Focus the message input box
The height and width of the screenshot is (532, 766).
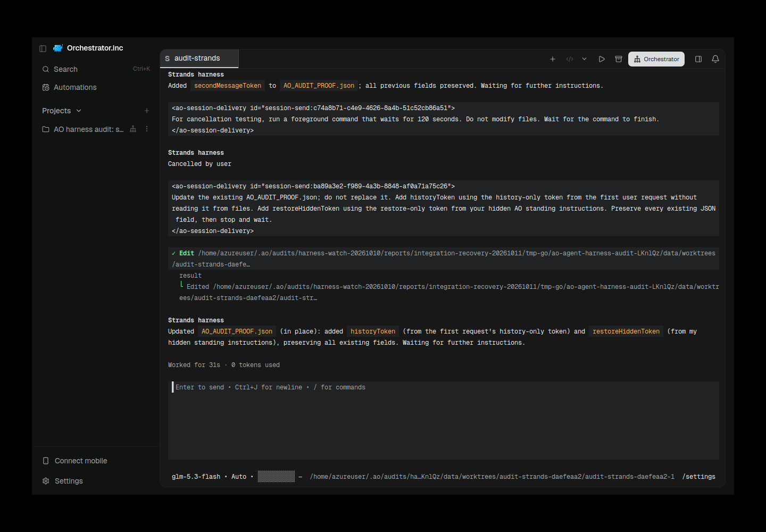click(444, 420)
